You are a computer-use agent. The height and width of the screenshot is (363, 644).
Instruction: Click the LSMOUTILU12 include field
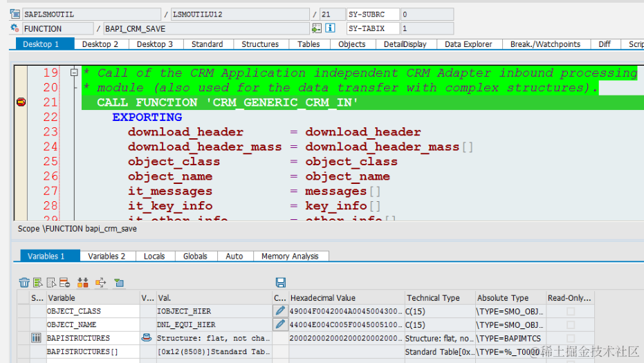240,14
